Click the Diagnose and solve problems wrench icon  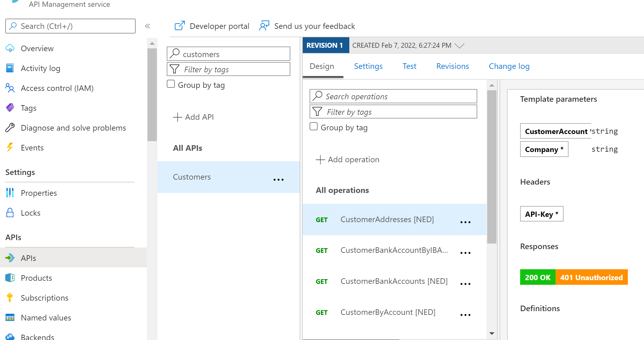point(10,127)
